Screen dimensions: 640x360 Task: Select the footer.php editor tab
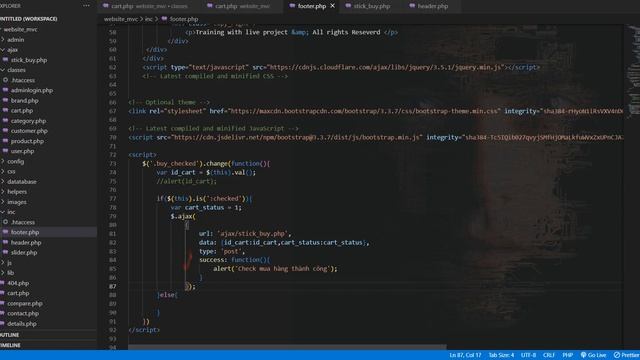(x=311, y=6)
